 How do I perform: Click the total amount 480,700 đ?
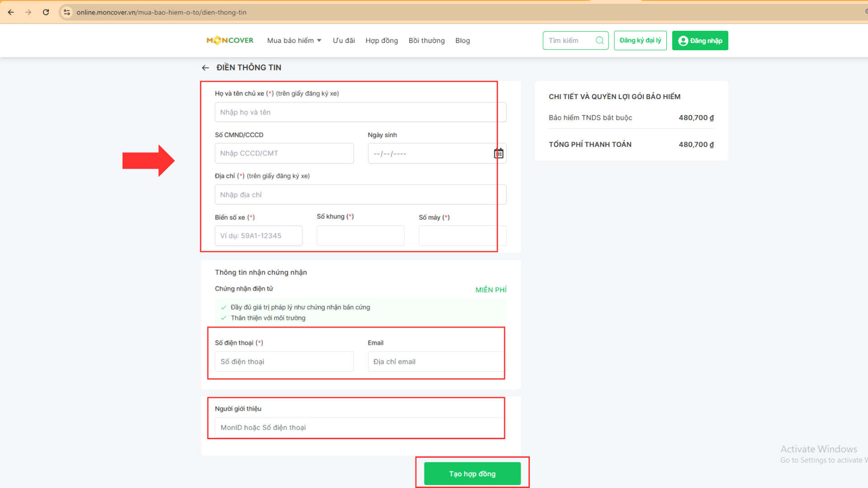pos(696,144)
